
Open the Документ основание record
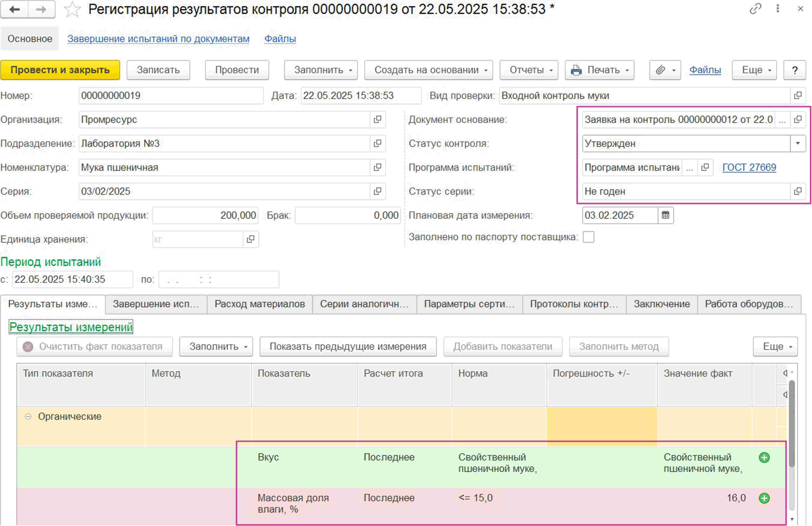798,119
